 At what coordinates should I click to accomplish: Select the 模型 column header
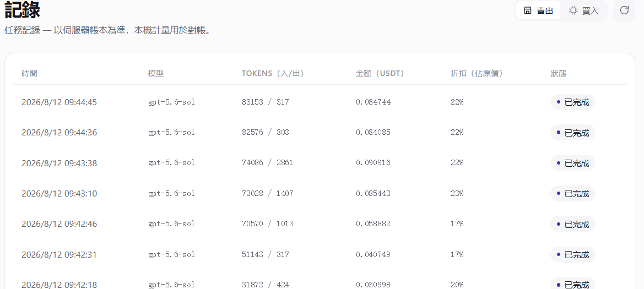(156, 74)
